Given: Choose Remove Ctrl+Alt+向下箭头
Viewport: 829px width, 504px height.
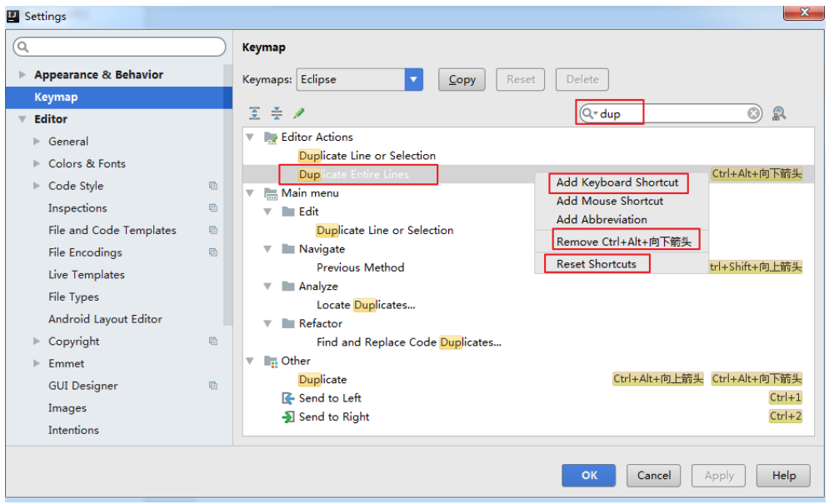Looking at the screenshot, I should pos(624,242).
